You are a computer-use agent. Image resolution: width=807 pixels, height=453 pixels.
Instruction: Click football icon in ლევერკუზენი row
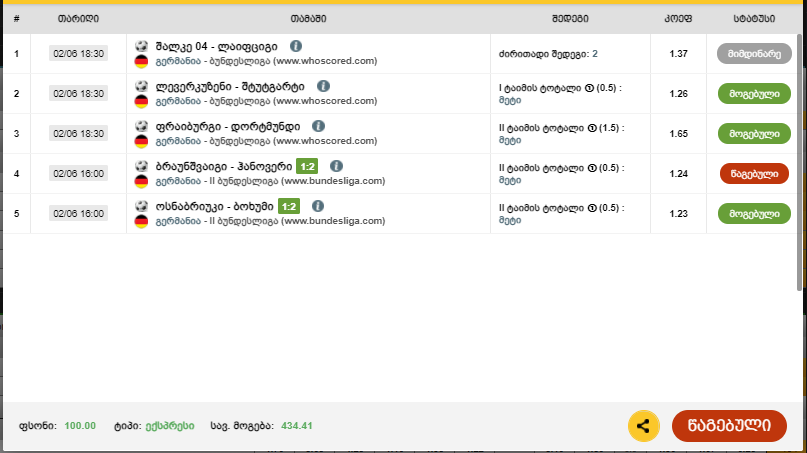point(141,86)
